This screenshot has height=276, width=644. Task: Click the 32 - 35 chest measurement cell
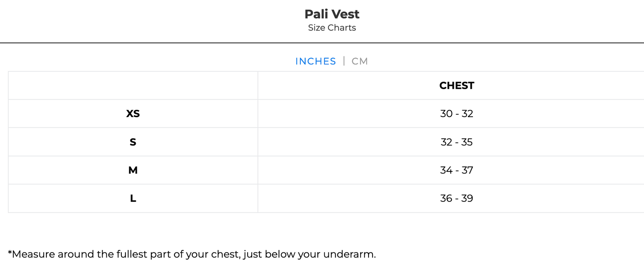(456, 142)
